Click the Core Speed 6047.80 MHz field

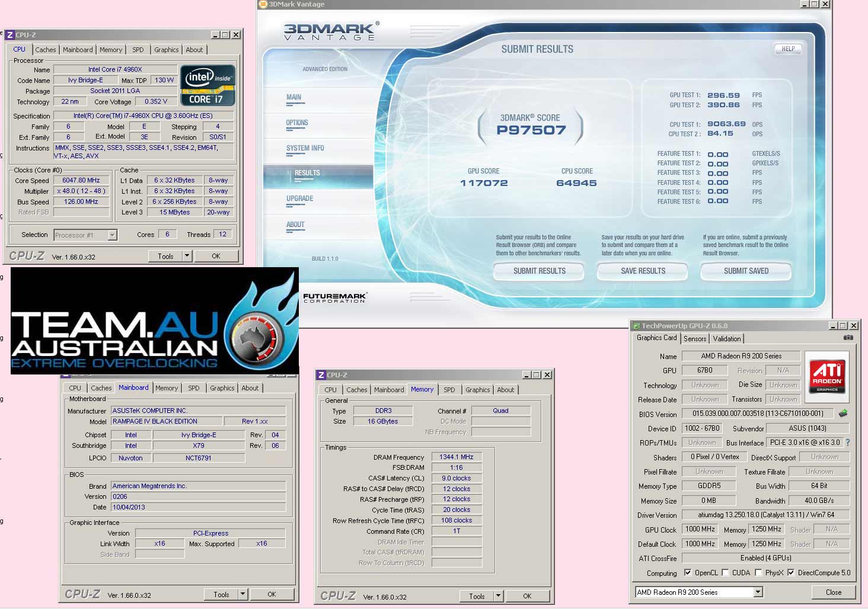81,180
